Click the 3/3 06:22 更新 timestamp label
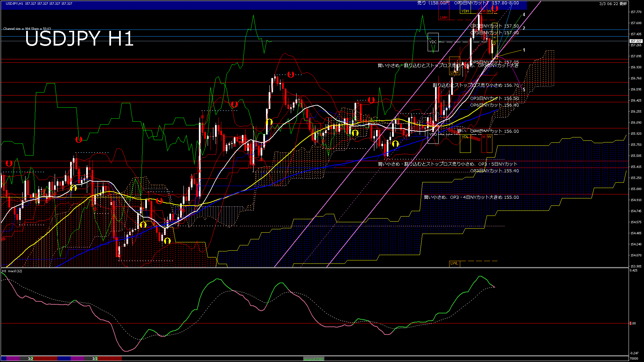The height and width of the screenshot is (362, 644). (x=613, y=4)
